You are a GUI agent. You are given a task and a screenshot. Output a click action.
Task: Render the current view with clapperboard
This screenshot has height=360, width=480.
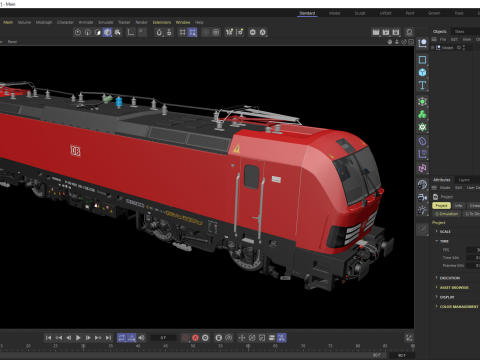(x=376, y=32)
